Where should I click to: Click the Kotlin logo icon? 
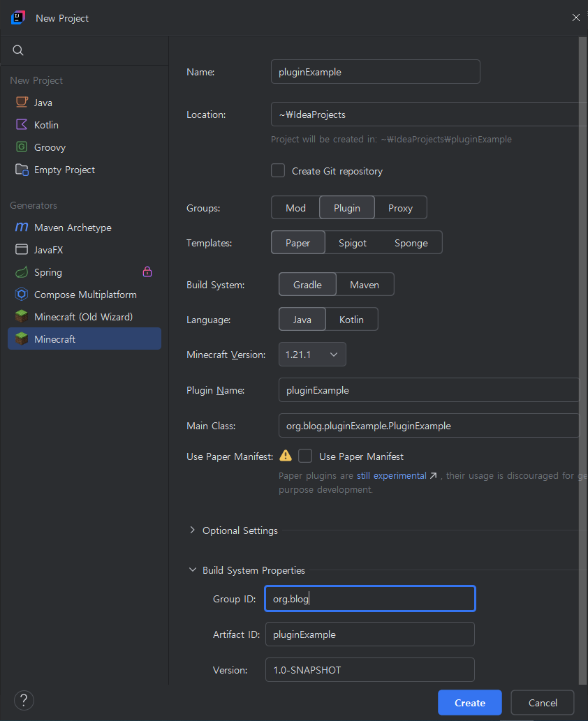[x=22, y=125]
